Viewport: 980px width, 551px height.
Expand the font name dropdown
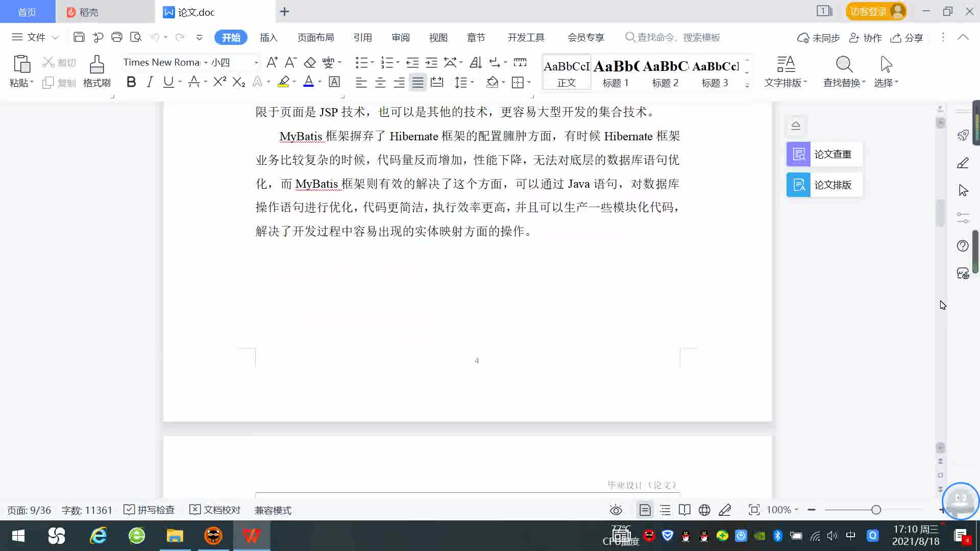click(206, 62)
